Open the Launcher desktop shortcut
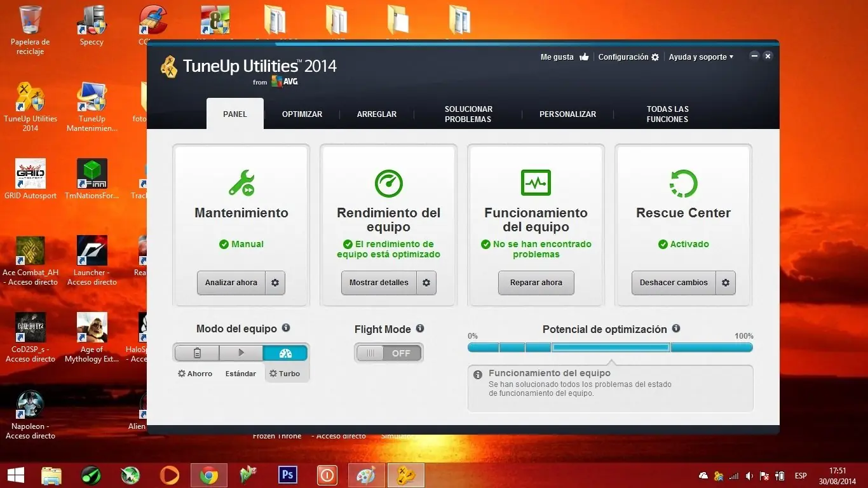 click(92, 261)
